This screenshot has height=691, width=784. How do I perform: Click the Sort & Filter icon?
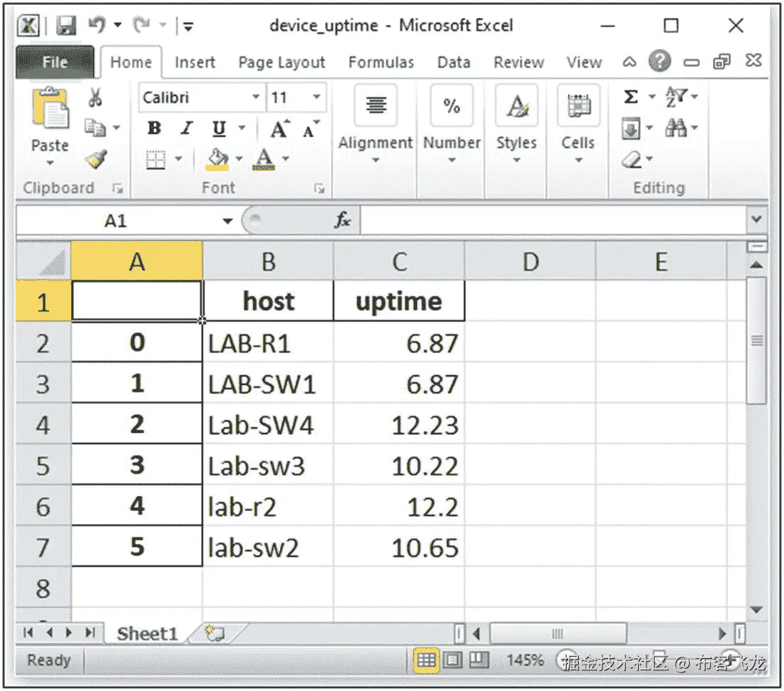point(676,96)
